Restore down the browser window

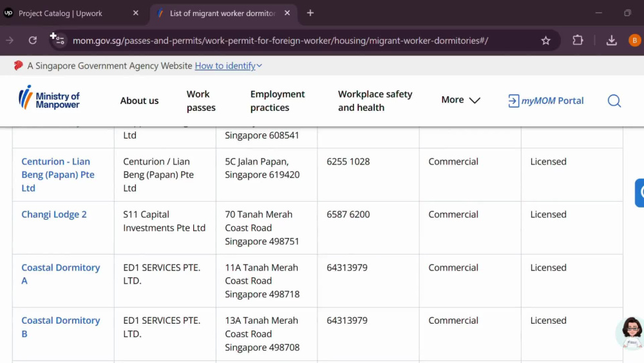click(627, 13)
